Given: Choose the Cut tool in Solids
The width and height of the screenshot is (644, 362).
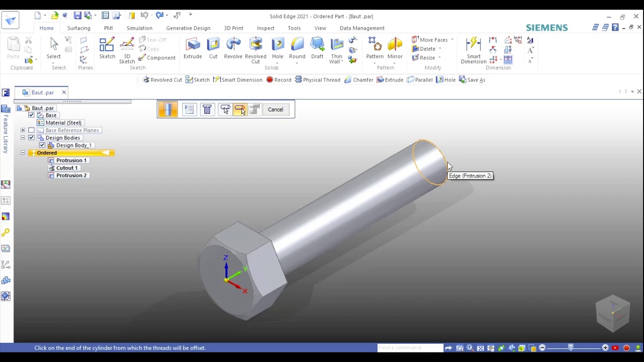Looking at the screenshot, I should (x=213, y=48).
